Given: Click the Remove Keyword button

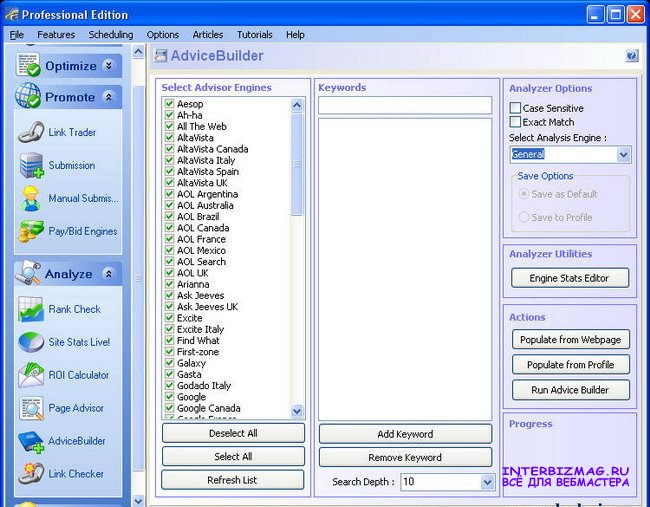Looking at the screenshot, I should (405, 457).
